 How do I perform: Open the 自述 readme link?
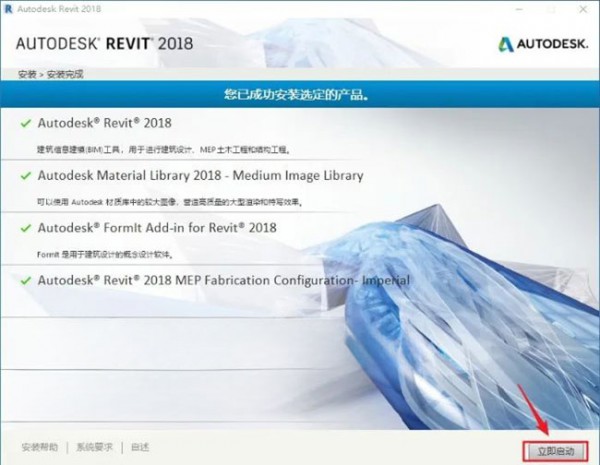(140, 447)
